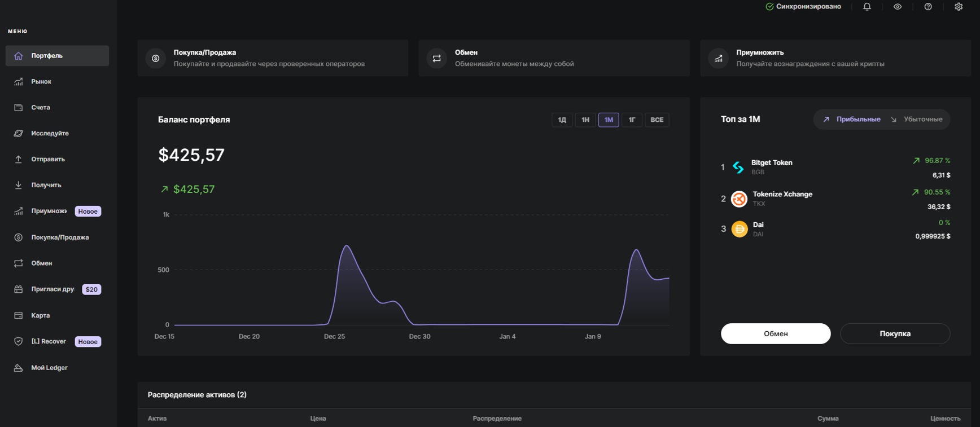Open the Портфель menu item
Viewport: 980px width, 427px height.
point(57,56)
